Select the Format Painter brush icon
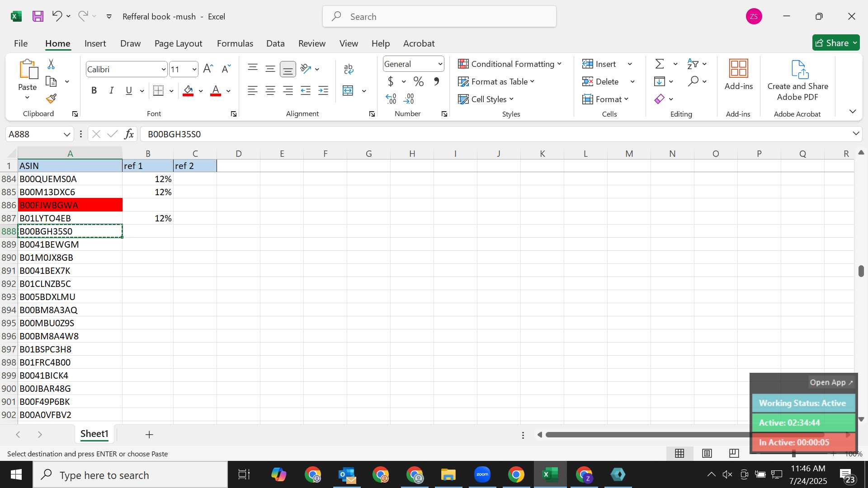868x488 pixels. point(51,99)
